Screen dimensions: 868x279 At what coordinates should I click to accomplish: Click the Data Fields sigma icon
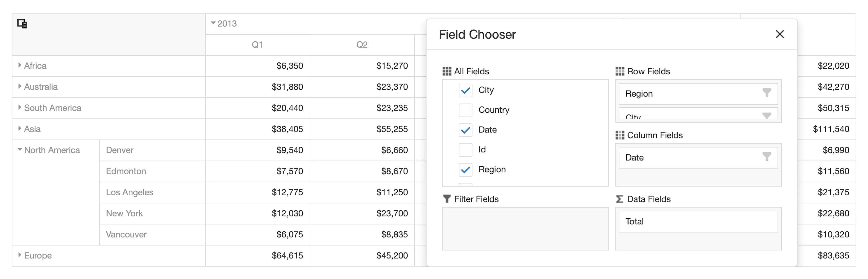point(620,199)
